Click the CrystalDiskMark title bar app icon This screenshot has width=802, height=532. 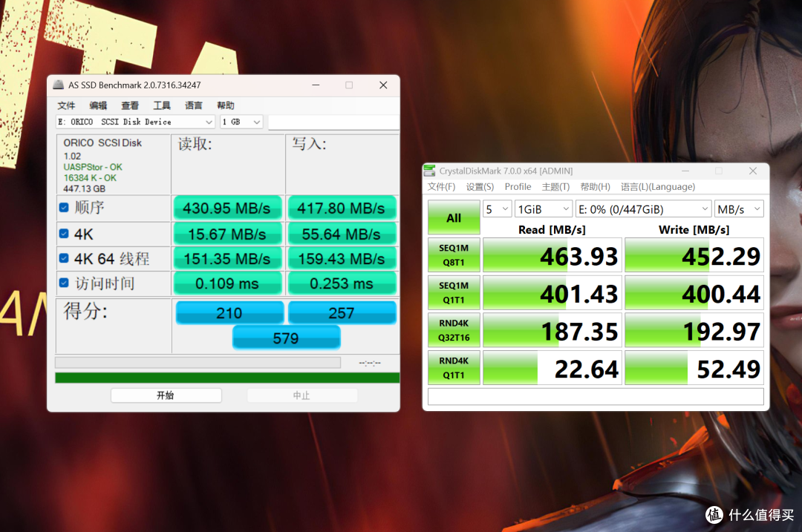pyautogui.click(x=430, y=171)
